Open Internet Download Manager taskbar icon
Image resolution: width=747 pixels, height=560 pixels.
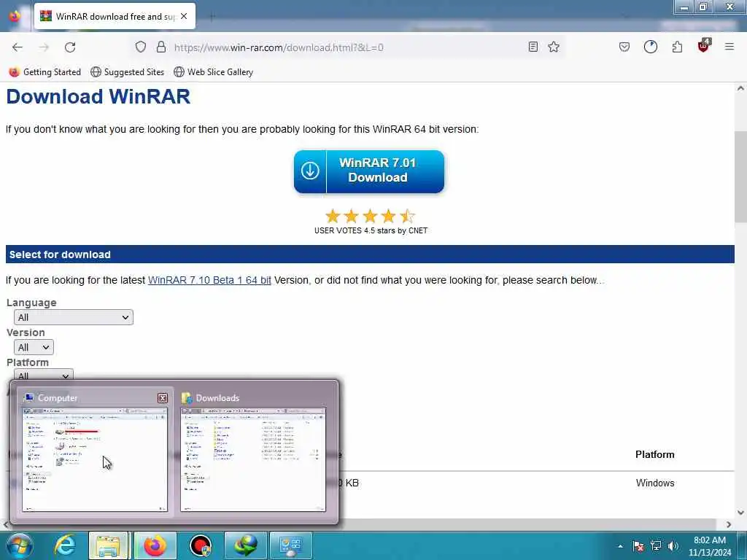pos(246,545)
